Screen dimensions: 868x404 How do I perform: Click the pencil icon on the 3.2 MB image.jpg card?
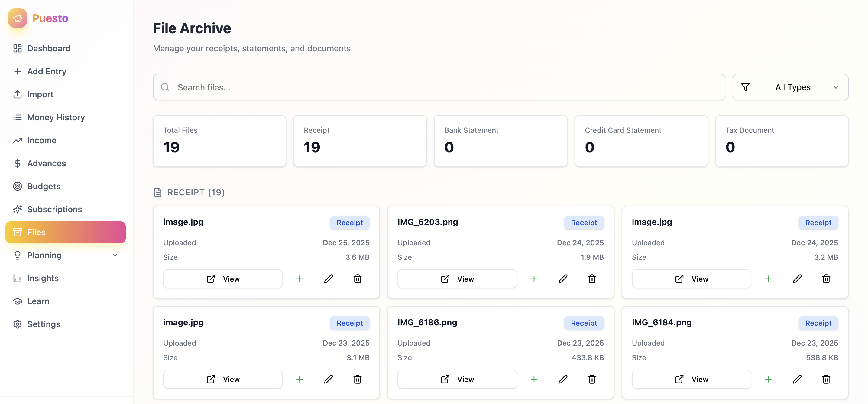coord(797,279)
